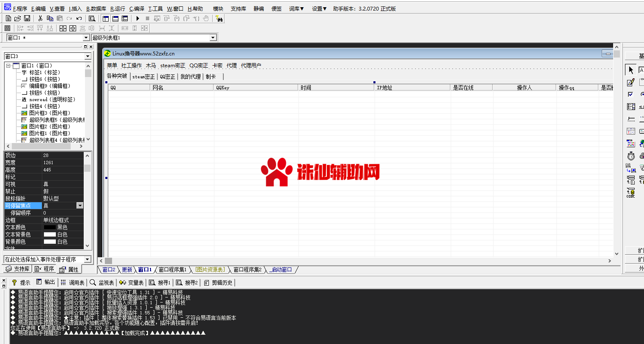Open the T.工具 menu
The width and height of the screenshot is (644, 344).
click(x=156, y=8)
